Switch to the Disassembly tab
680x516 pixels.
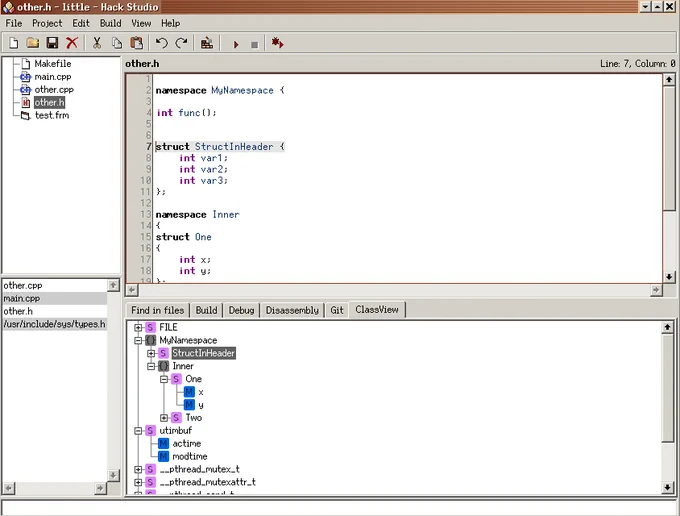(292, 310)
